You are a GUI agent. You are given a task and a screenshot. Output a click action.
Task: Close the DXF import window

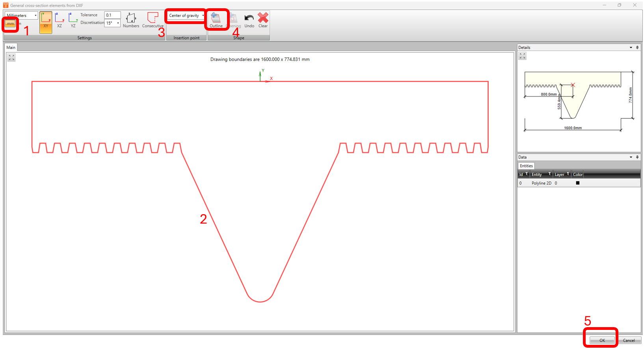[x=635, y=5]
